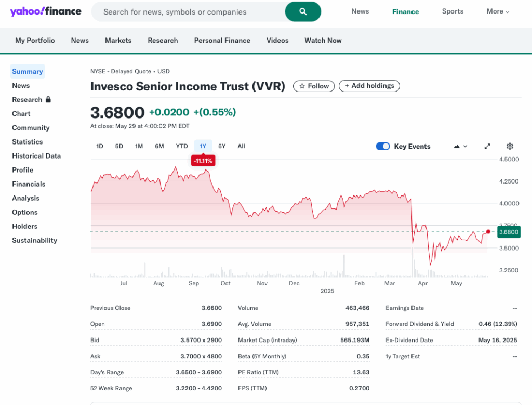Open Historical Data section
Viewport: 532px width, 405px height.
[x=36, y=156]
